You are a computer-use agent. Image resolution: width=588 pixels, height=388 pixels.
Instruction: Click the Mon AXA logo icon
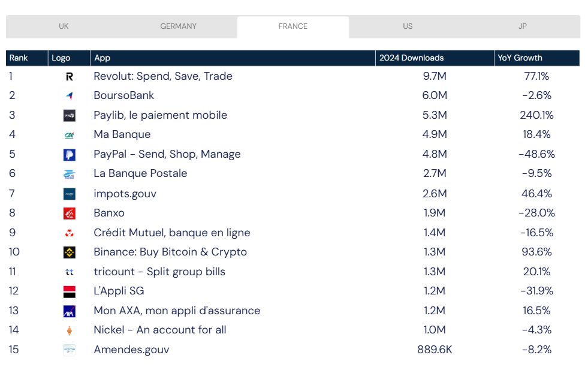[x=70, y=311]
